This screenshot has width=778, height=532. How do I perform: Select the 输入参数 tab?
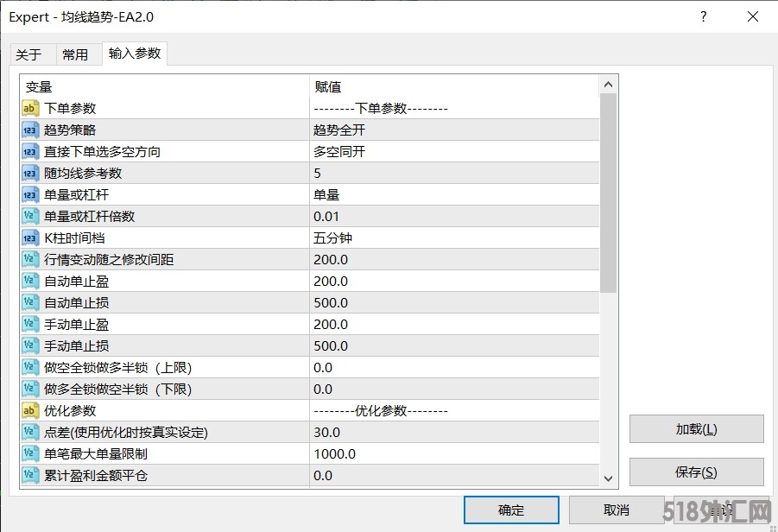(x=135, y=53)
